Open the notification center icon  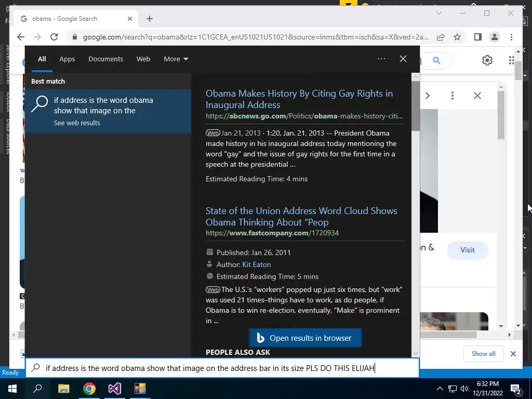point(516,390)
